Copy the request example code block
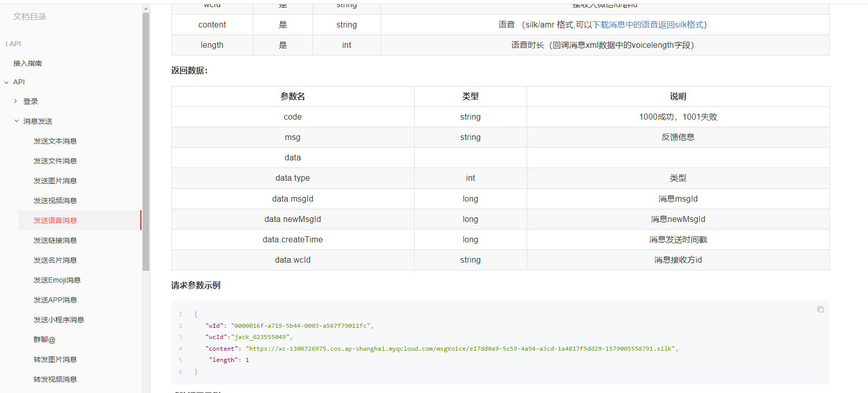 click(820, 310)
